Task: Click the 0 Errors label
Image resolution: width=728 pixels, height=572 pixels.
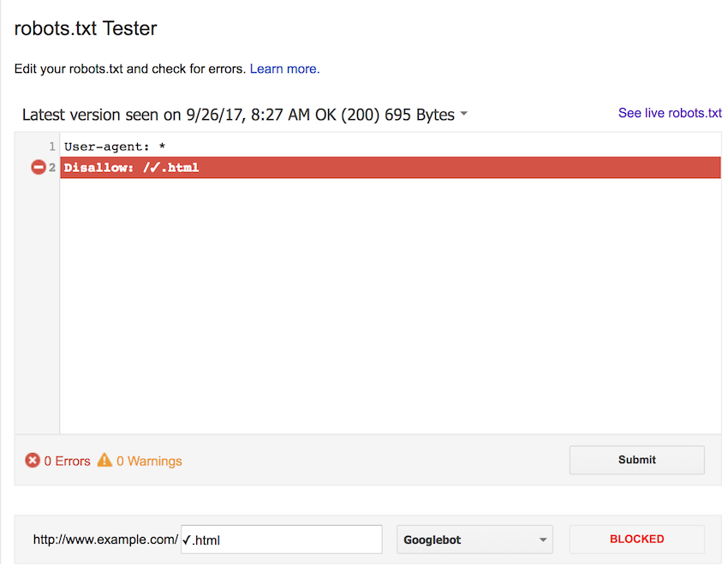Action: (x=67, y=461)
